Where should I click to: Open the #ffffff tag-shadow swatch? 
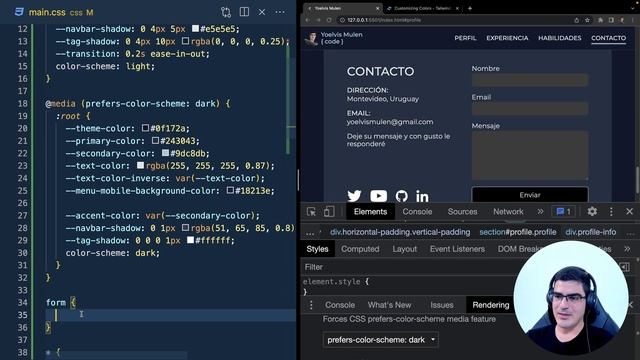[x=190, y=240]
